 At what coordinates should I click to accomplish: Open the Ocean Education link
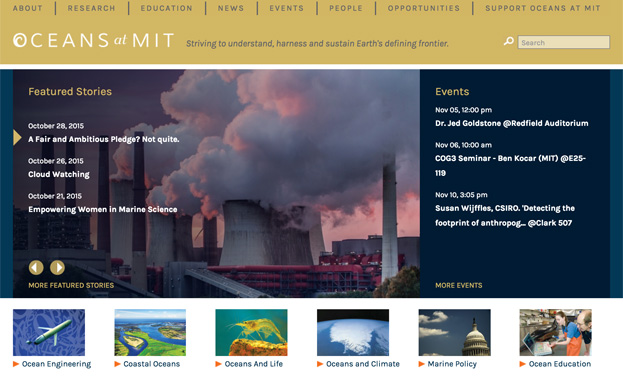(559, 364)
